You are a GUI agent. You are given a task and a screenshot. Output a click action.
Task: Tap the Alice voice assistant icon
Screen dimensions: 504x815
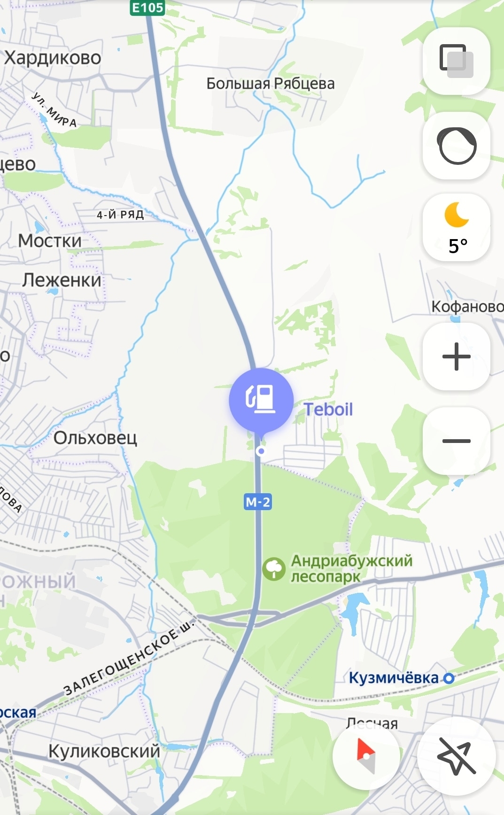(x=457, y=146)
